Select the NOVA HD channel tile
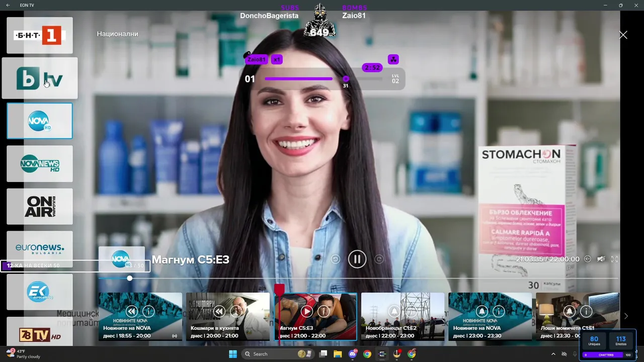This screenshot has width=644, height=362. tap(40, 121)
